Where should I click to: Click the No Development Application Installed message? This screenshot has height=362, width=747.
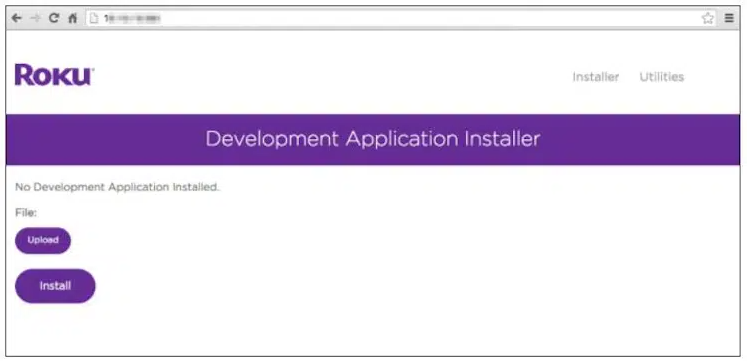click(117, 187)
